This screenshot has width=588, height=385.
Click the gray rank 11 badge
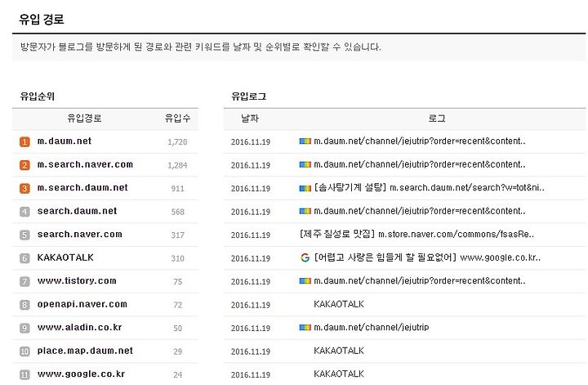click(24, 374)
